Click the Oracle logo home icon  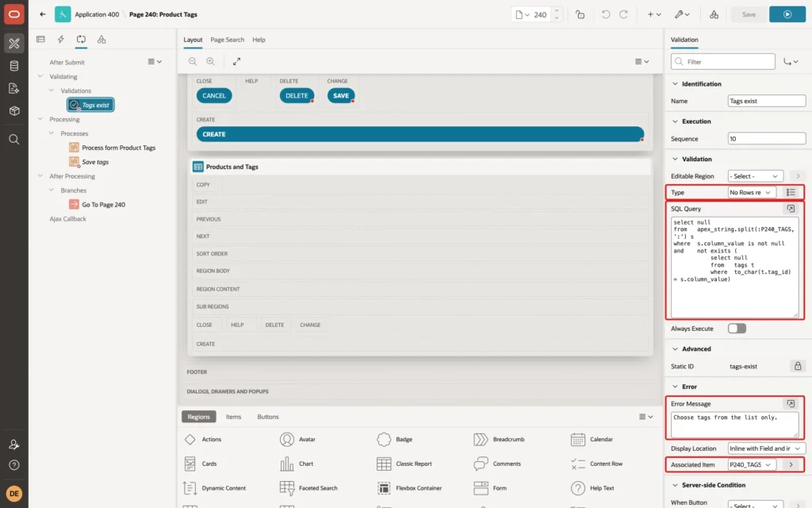pos(14,14)
